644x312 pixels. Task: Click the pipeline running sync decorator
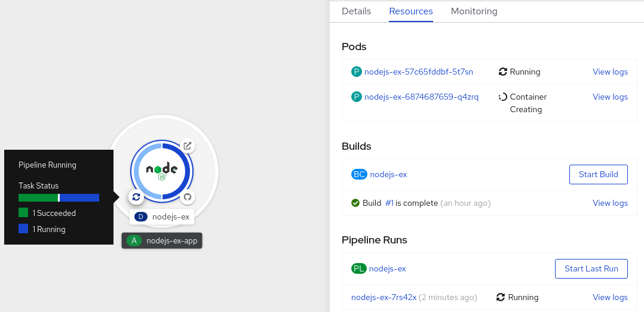(136, 196)
